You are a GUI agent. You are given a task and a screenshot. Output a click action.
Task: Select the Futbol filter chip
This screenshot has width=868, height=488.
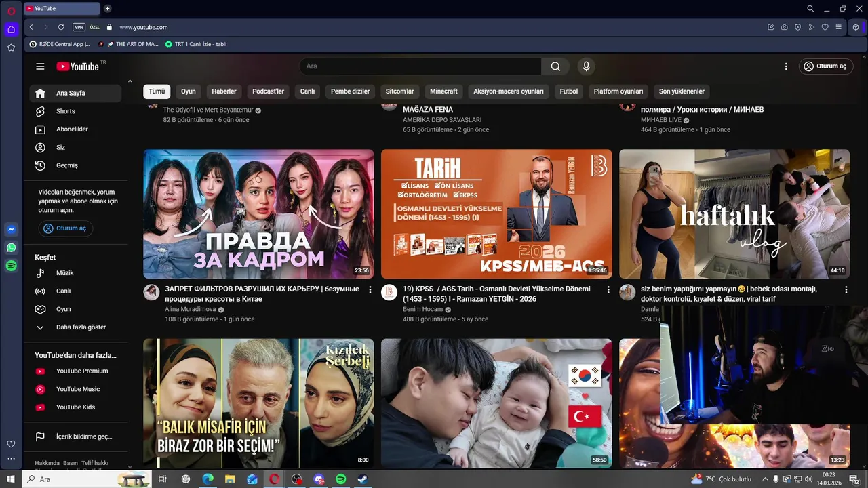click(x=569, y=91)
